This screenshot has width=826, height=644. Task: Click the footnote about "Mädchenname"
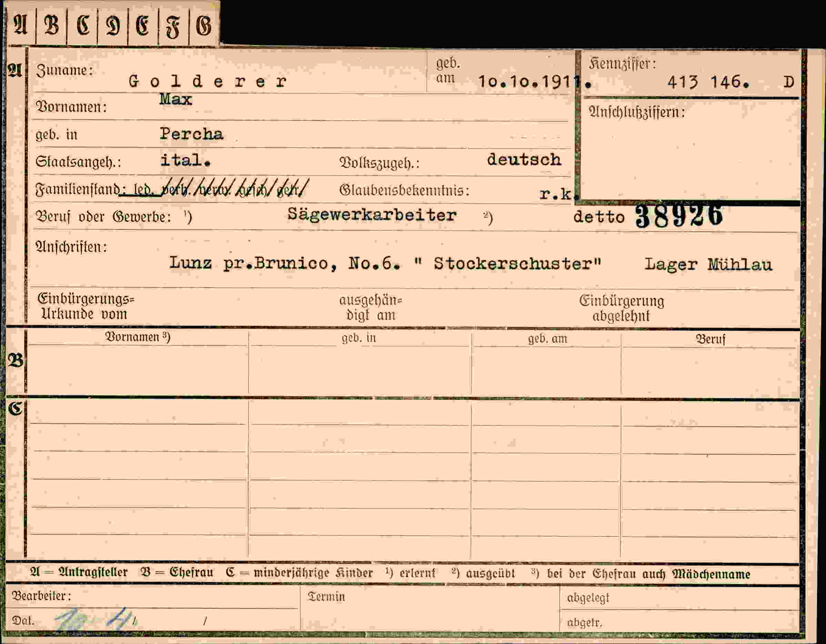coord(640,574)
